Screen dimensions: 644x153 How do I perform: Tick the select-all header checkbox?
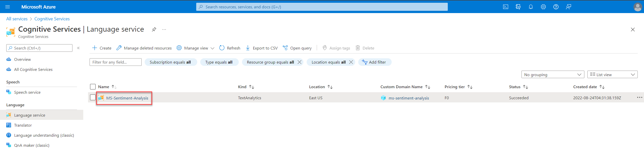tap(93, 87)
